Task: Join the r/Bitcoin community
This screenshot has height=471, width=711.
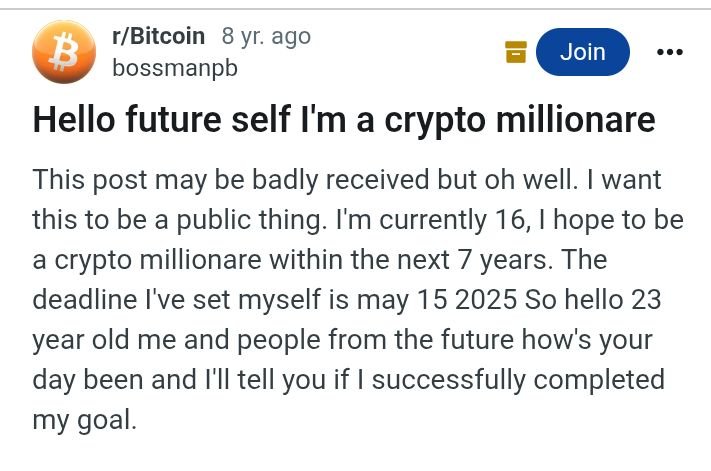Action: pos(583,52)
